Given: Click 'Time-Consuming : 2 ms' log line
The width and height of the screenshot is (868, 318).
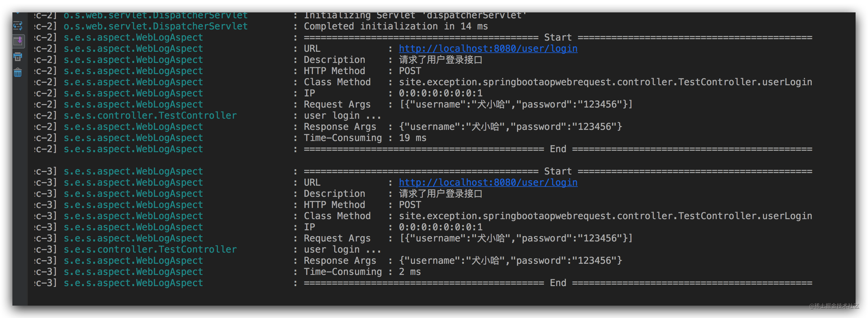Looking at the screenshot, I should tap(362, 272).
